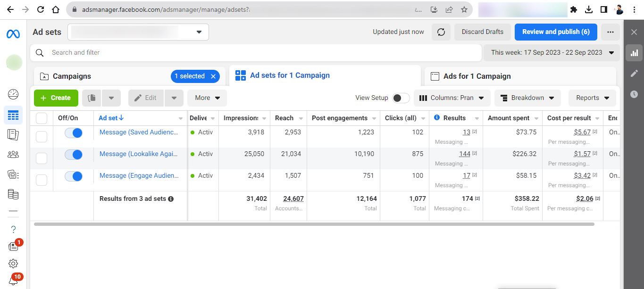Screen dimensions: 644x289
Task: Check the Message (Lookalike) row checkbox
Action: tap(42, 158)
